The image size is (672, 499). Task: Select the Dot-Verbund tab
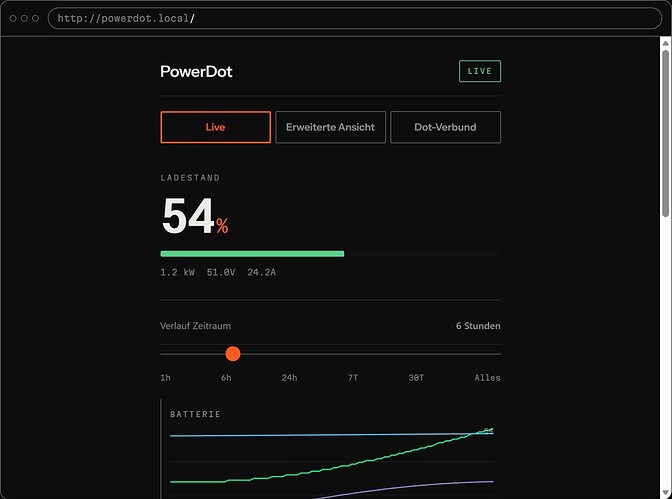click(445, 127)
